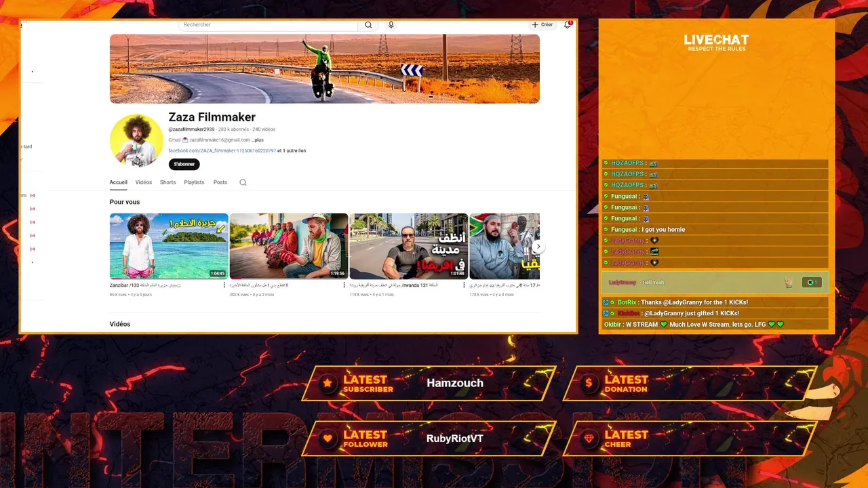
Task: Click the moderator badge beside BotRix
Action: (606, 302)
